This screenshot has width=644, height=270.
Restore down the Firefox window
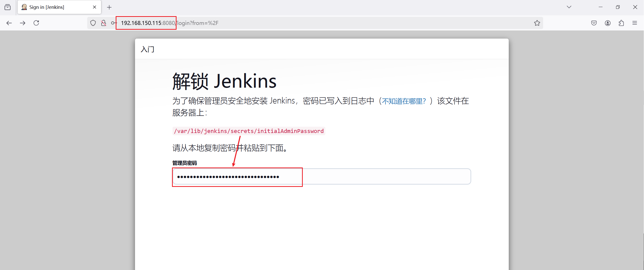(x=618, y=7)
